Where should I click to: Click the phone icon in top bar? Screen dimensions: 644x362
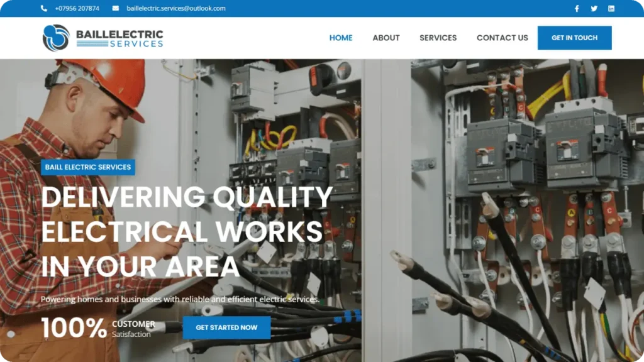pos(43,8)
